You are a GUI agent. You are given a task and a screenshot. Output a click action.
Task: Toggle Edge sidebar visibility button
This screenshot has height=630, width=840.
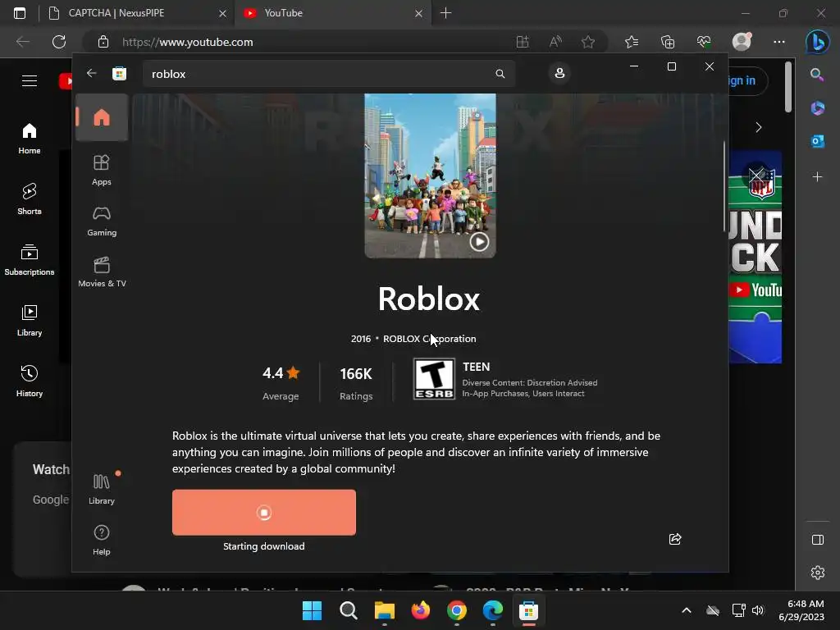pos(818,540)
